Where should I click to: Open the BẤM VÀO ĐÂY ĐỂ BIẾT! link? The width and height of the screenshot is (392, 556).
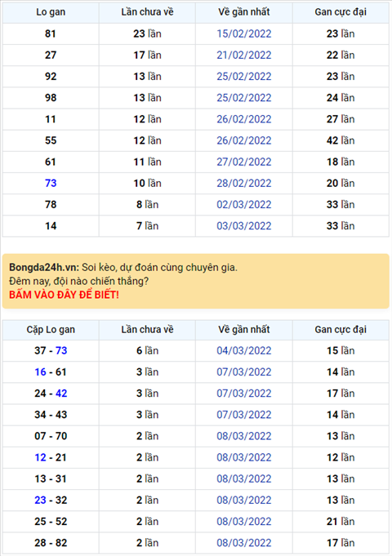coord(64,295)
